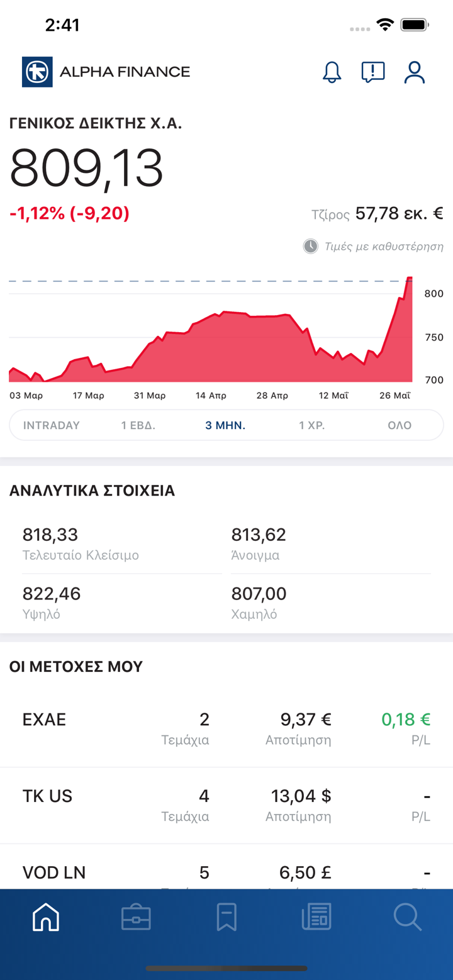Screen dimensions: 453x980
Task: Go to Home tab icon
Action: pos(46,918)
